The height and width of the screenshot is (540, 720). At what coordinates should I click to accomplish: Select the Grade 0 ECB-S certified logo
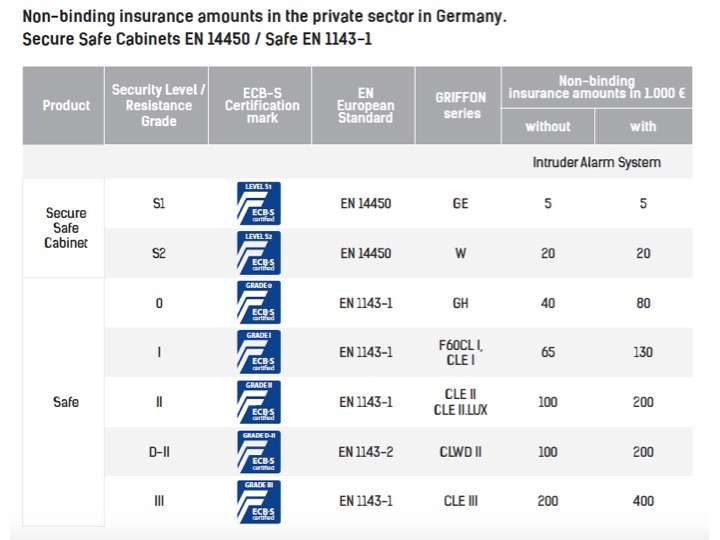[x=259, y=303]
